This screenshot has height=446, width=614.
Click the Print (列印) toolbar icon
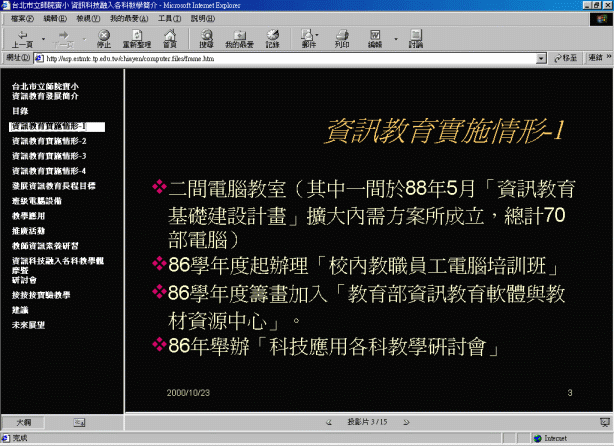(342, 39)
